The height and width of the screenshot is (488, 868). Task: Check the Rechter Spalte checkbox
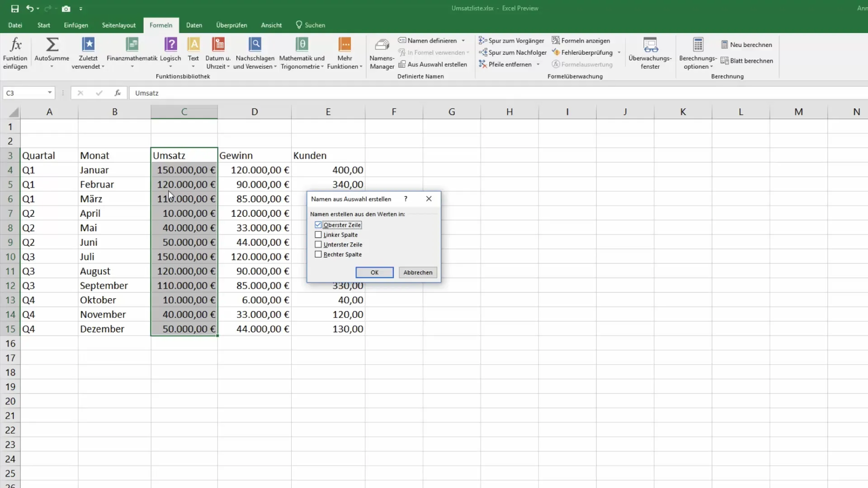point(318,254)
